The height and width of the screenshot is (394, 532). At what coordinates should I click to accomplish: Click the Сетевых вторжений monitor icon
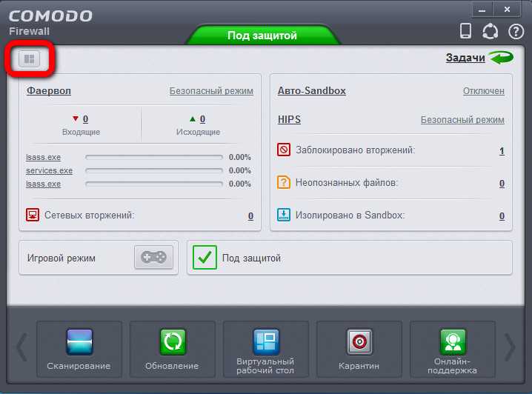33,215
